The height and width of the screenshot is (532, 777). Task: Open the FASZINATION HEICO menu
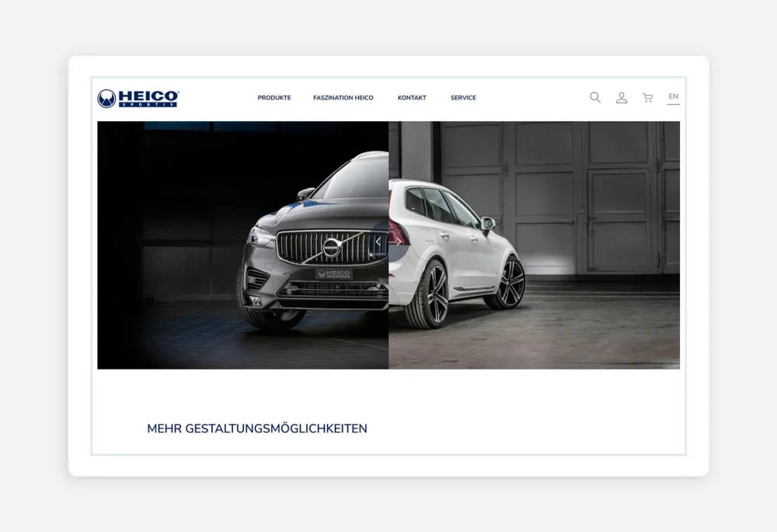pos(343,98)
